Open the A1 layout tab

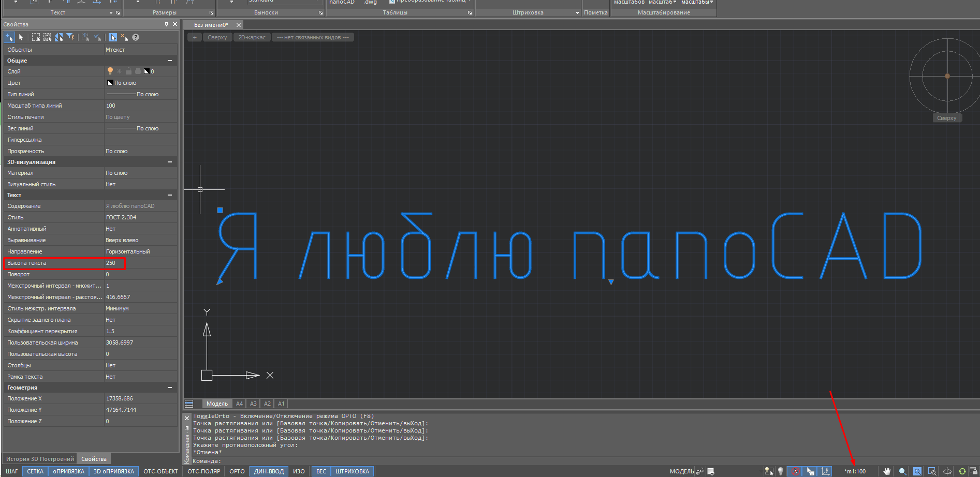coord(281,404)
